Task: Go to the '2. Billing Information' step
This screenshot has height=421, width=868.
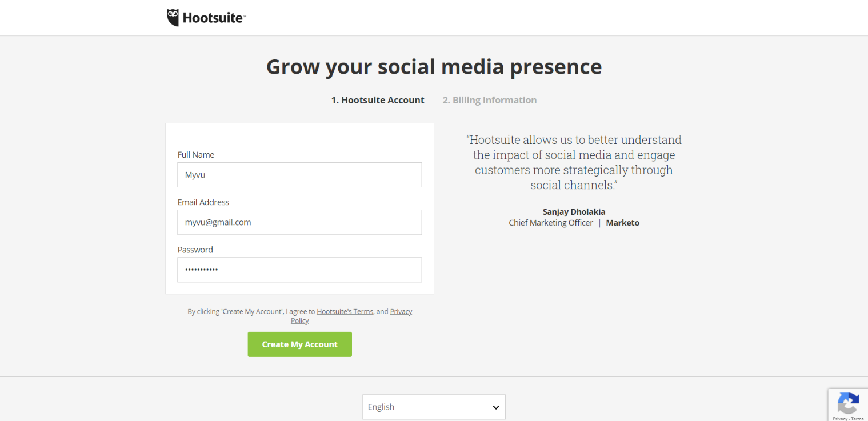Action: click(489, 100)
